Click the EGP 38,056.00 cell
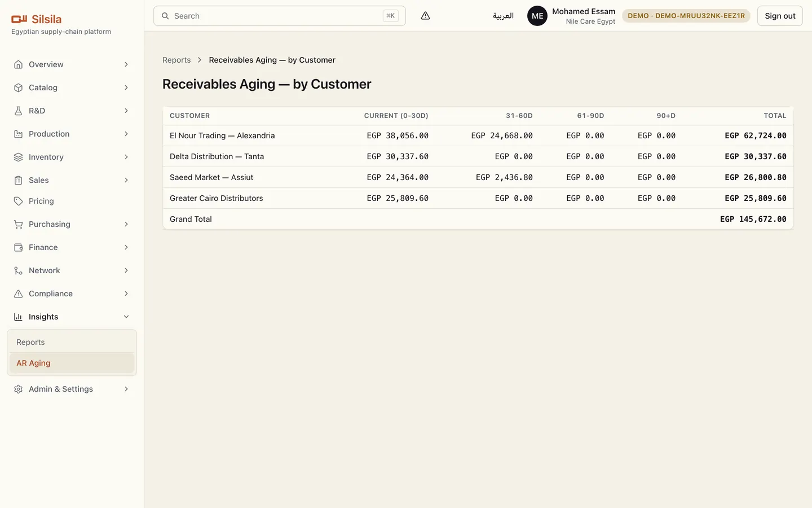 pyautogui.click(x=398, y=135)
